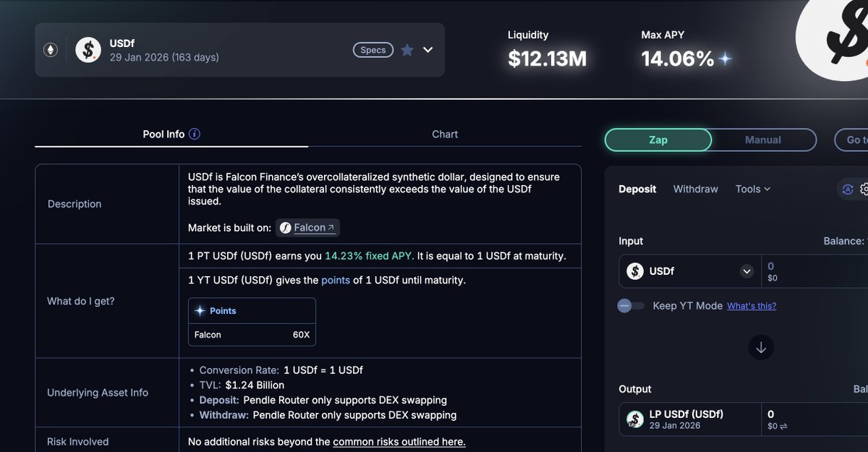Click the Pool Info info icon
This screenshot has width=868, height=452.
pyautogui.click(x=195, y=134)
